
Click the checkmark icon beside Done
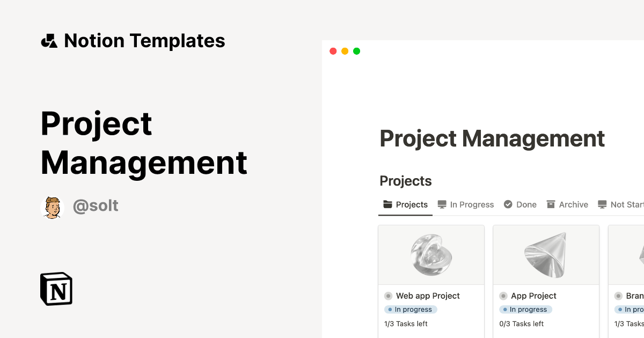tap(508, 204)
